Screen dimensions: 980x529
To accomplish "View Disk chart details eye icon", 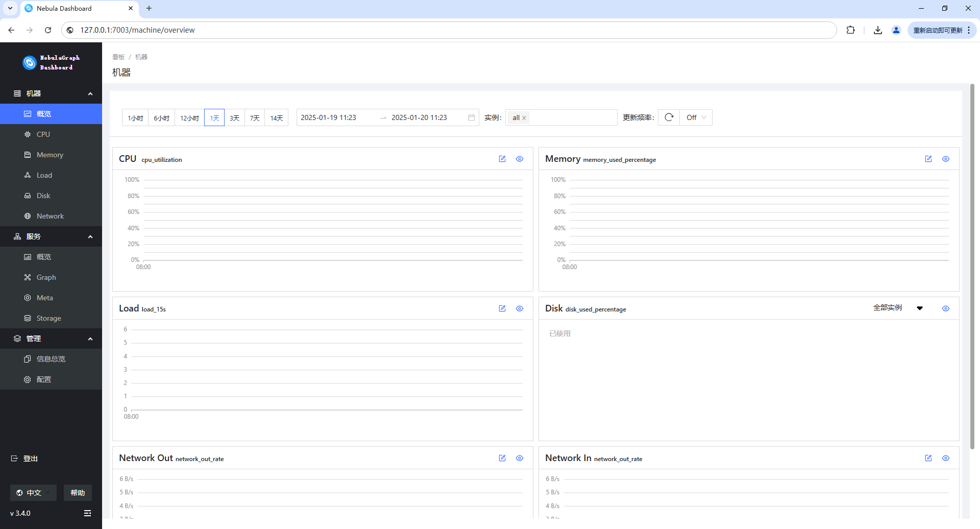I will [x=946, y=308].
